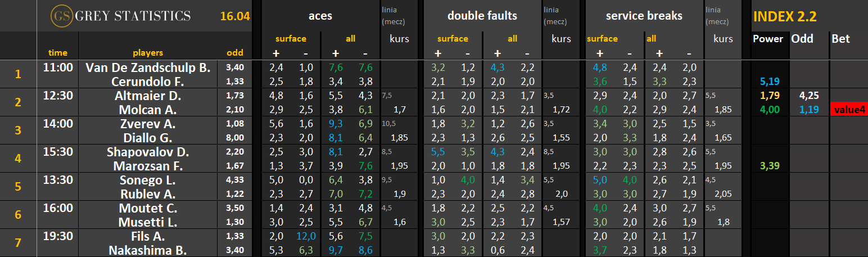Screen dimensions: 868x257
Task: Click the red value4 bet cell
Action: coord(848,110)
